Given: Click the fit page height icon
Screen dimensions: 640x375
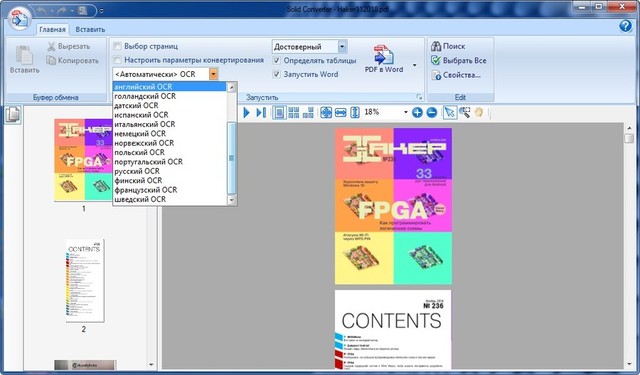Looking at the screenshot, I should pyautogui.click(x=355, y=112).
